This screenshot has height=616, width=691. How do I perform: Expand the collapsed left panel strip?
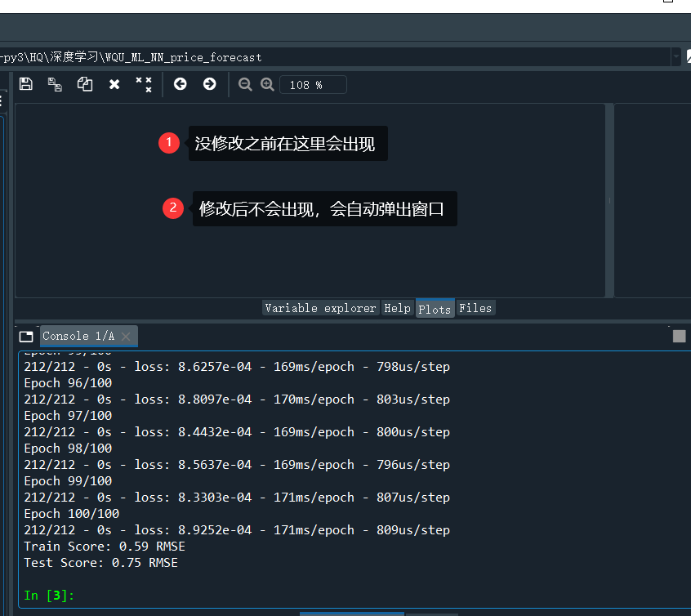[x=3, y=101]
